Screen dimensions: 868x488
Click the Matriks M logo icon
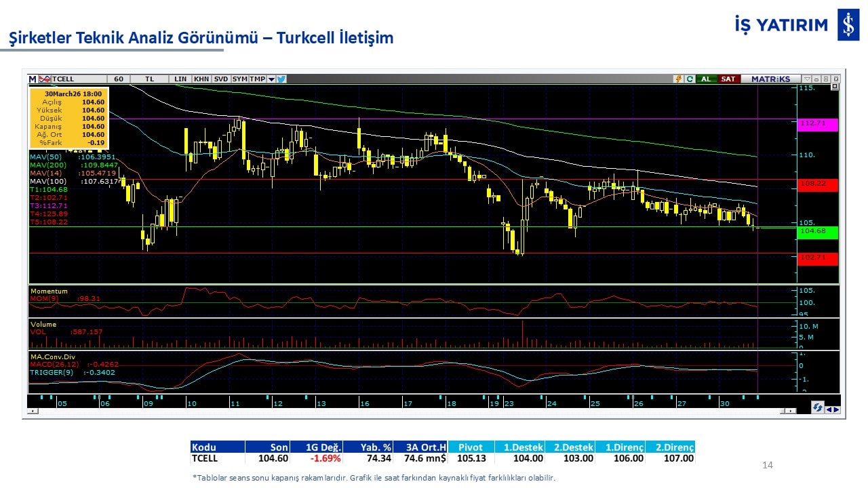tap(33, 79)
